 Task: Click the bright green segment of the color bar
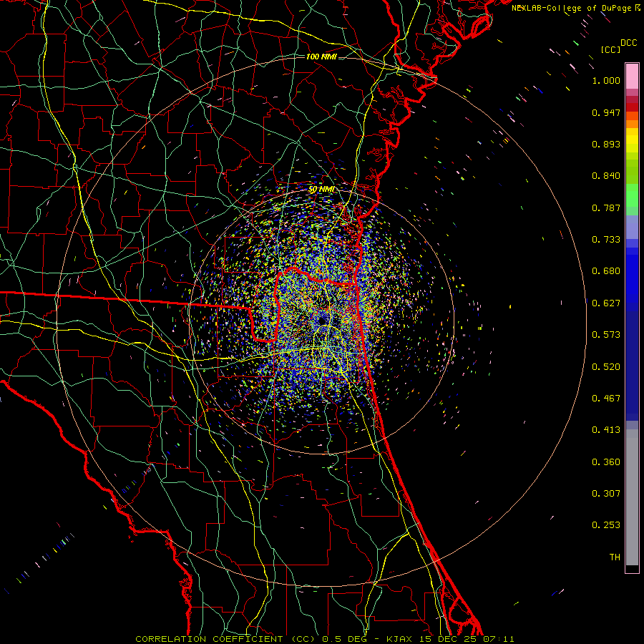pos(632,195)
